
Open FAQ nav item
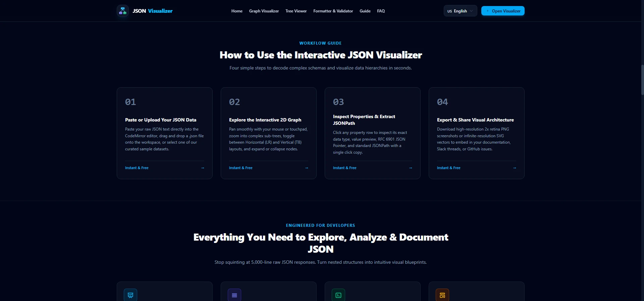pos(381,11)
